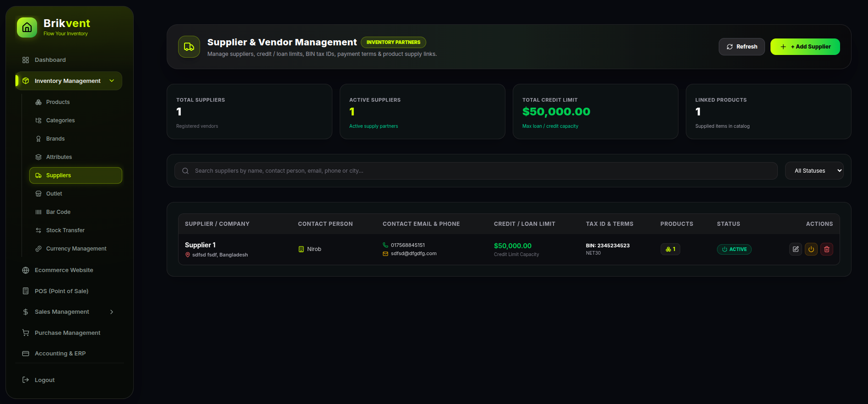Click the TAX ID & TERMS column header
The image size is (868, 404).
tap(610, 224)
